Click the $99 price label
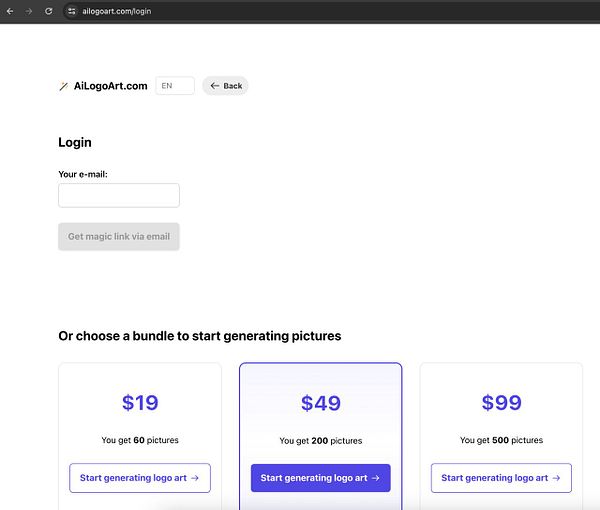The image size is (600, 510). click(501, 403)
